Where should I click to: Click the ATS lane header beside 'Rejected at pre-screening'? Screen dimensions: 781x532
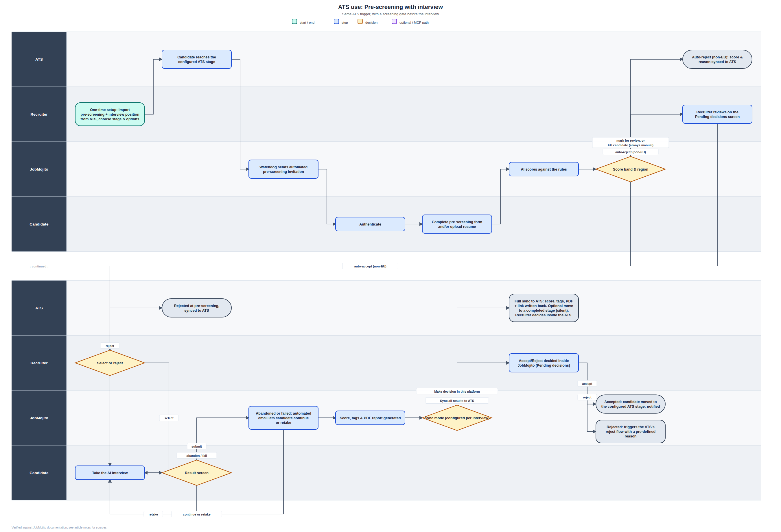pos(39,308)
